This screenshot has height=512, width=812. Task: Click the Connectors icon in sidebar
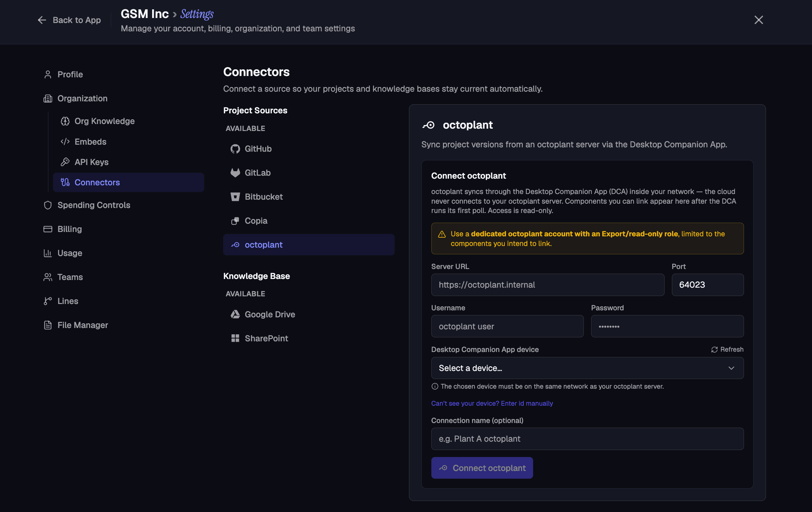(65, 182)
